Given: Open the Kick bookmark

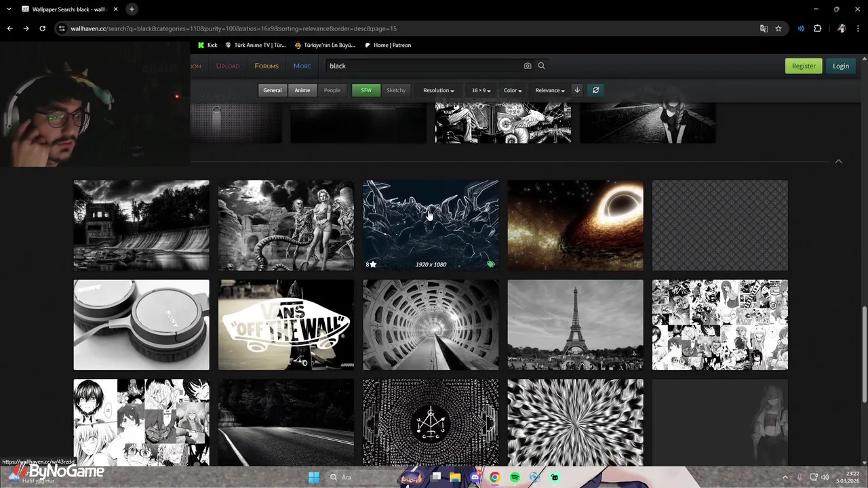Looking at the screenshot, I should (208, 45).
